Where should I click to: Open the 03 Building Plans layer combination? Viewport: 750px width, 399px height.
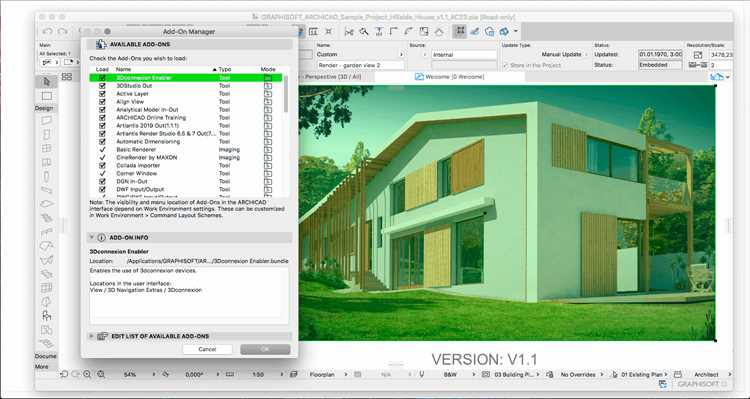pos(517,375)
